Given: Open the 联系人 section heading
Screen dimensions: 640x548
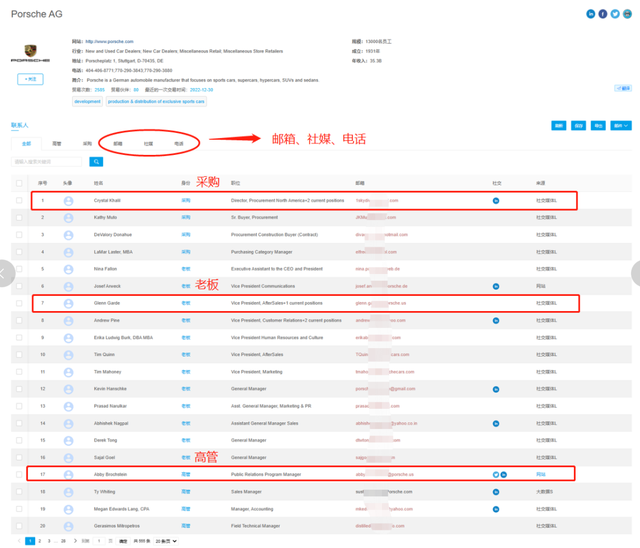Looking at the screenshot, I should [x=20, y=125].
